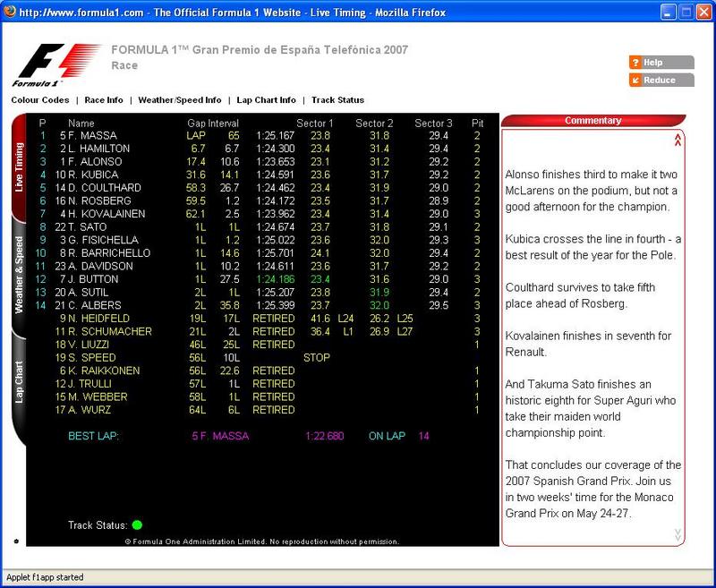
Task: Open Track Status link
Action: click(338, 100)
